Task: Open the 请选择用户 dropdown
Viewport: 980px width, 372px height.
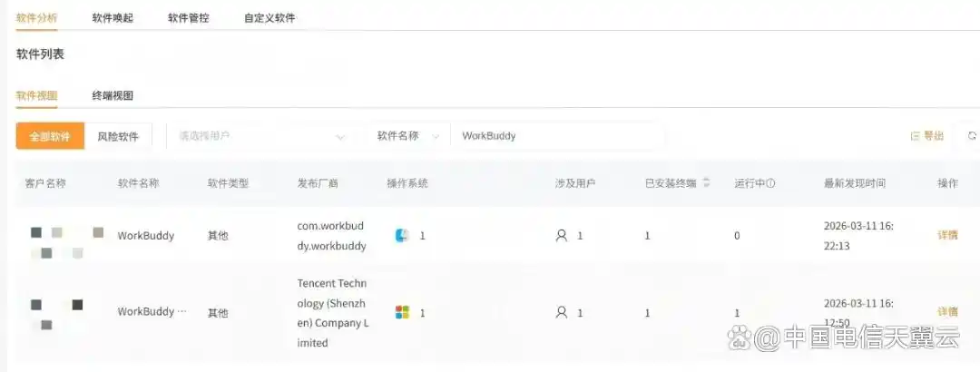Action: (x=261, y=136)
